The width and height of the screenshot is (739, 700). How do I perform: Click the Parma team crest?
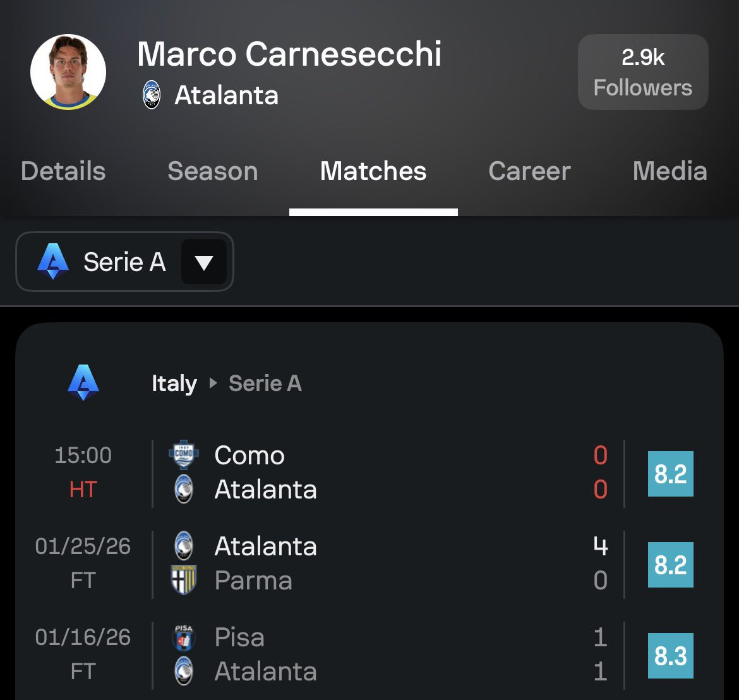(184, 580)
